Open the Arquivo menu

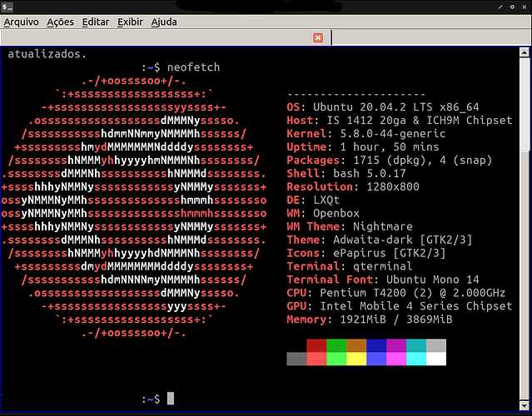[x=21, y=22]
